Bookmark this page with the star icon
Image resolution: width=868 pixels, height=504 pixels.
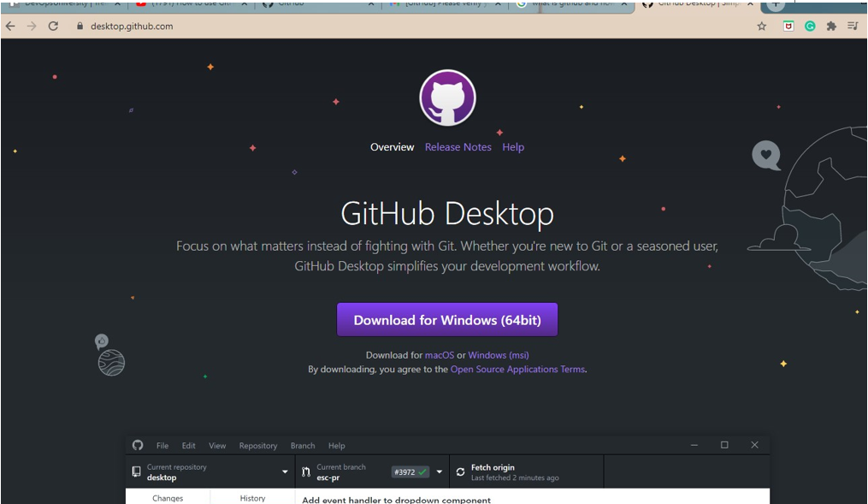click(x=761, y=27)
